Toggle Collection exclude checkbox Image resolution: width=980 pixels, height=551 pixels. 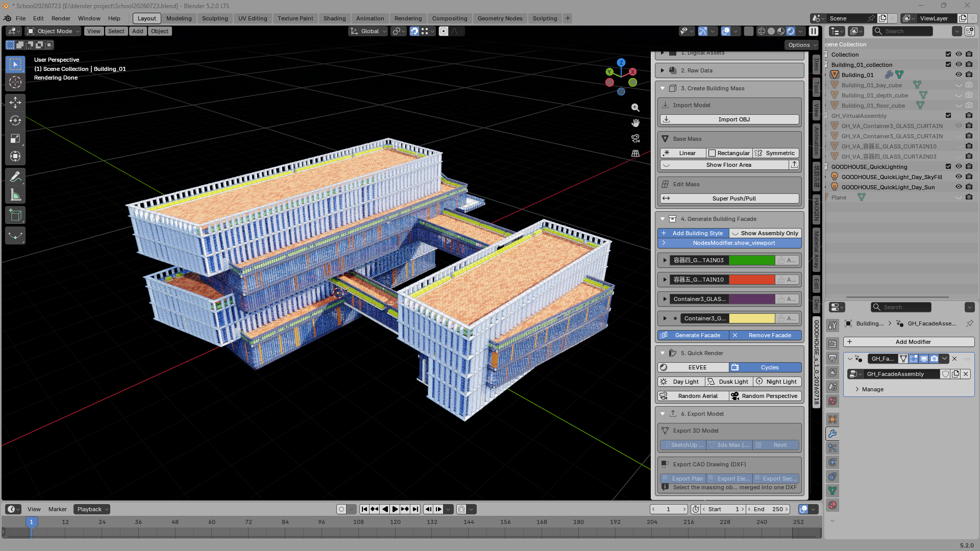pos(948,55)
